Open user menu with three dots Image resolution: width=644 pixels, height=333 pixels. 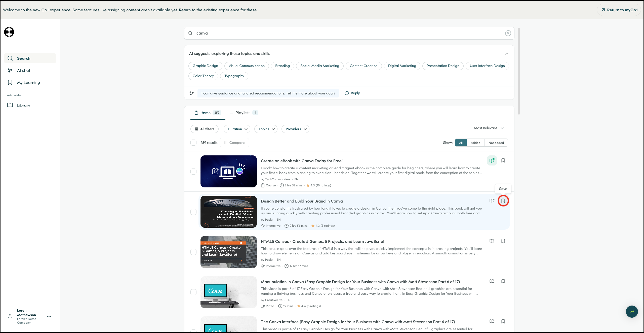[49, 316]
